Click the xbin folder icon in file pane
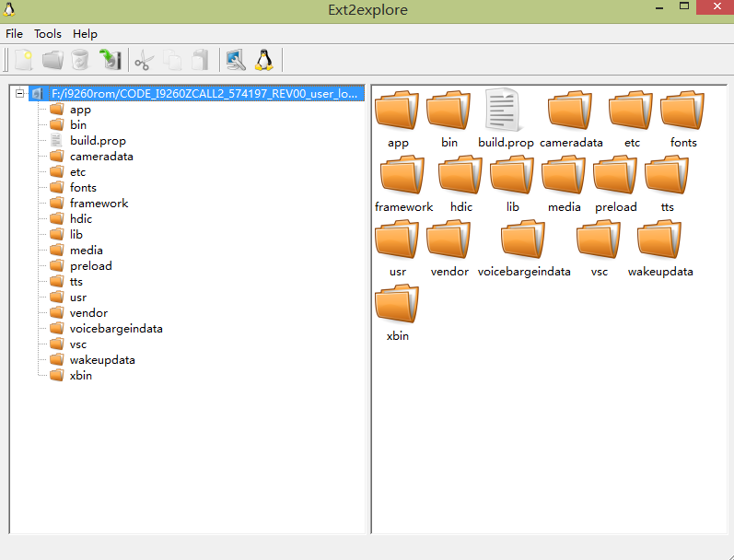The height and width of the screenshot is (560, 734). pyautogui.click(x=397, y=304)
